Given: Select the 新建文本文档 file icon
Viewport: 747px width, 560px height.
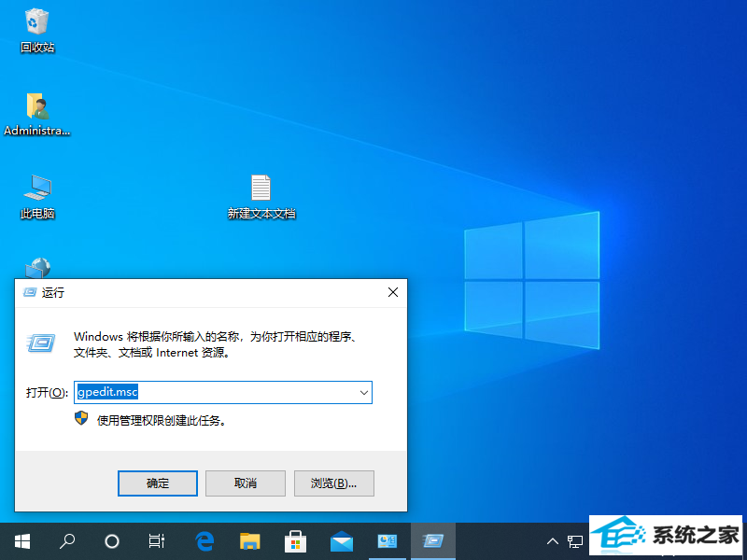Looking at the screenshot, I should [261, 196].
